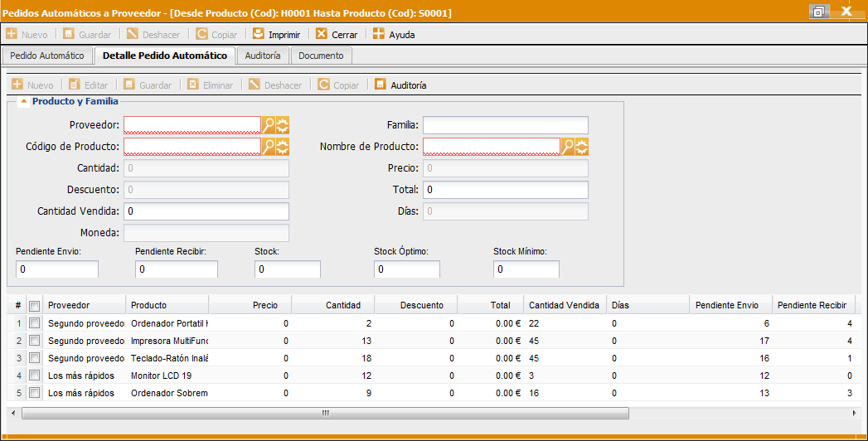Click the Imprimir printer icon

click(x=259, y=34)
